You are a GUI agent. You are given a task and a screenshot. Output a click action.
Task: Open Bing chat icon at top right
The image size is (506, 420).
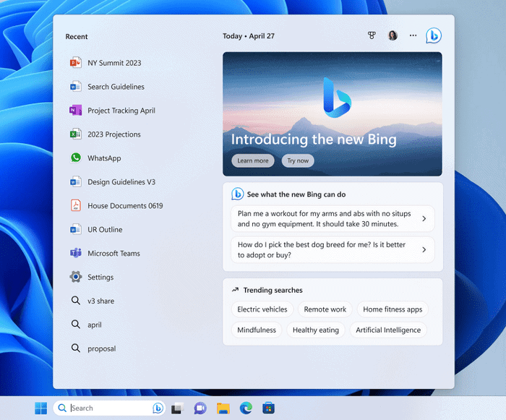[x=434, y=35]
